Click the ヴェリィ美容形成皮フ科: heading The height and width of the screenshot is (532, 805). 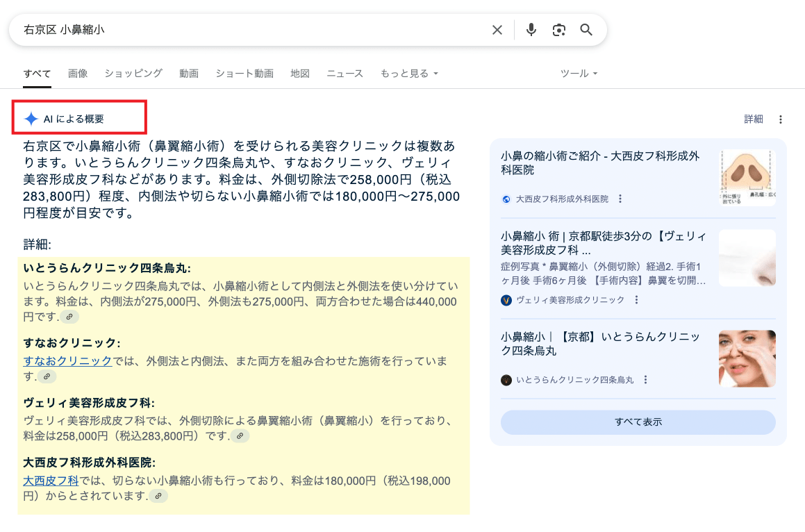click(89, 403)
